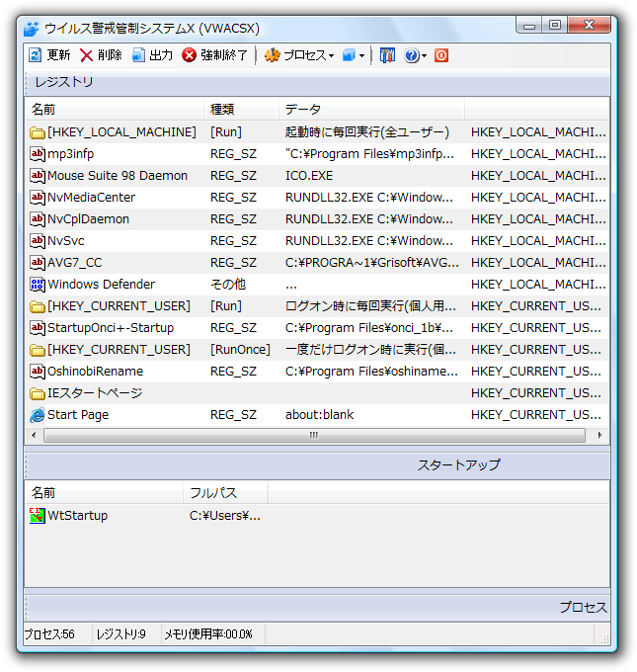The image size is (637, 672).
Task: Click the app icon in the title bar
Action: pos(32,29)
